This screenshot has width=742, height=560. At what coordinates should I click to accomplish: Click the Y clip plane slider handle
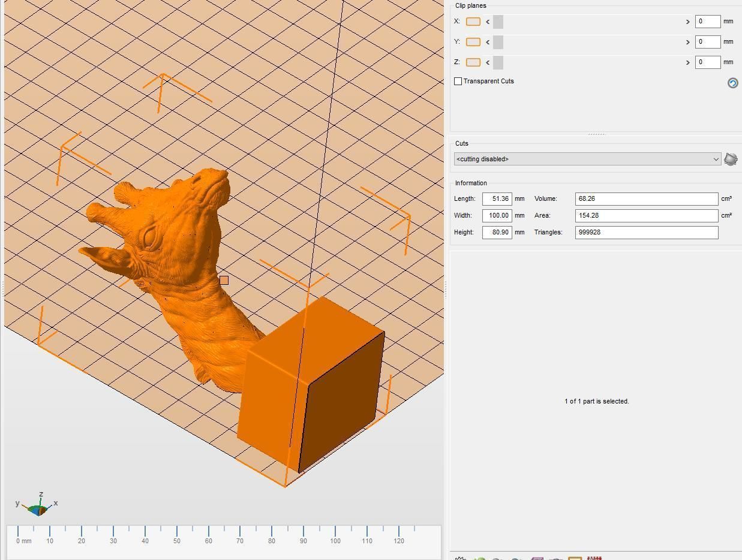click(x=498, y=42)
